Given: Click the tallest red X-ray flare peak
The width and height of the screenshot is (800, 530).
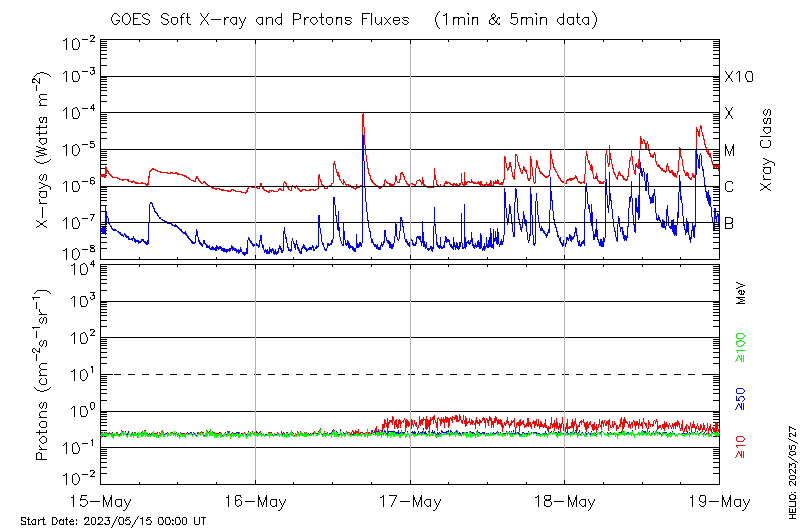Looking at the screenshot, I should [362, 115].
